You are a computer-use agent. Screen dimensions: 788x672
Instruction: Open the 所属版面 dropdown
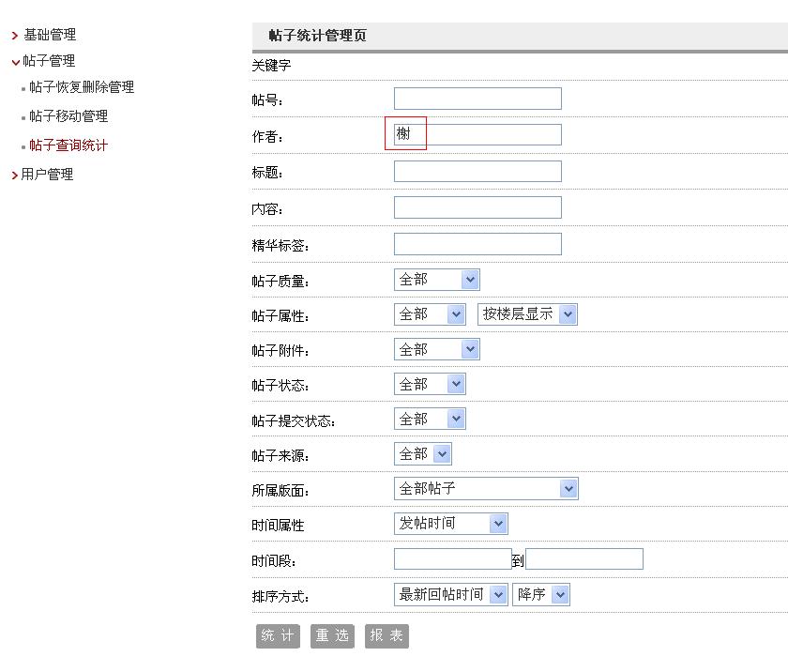[485, 489]
